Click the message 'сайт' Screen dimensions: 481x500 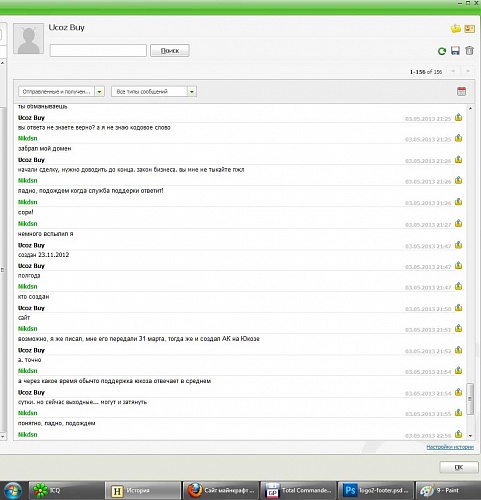24,318
